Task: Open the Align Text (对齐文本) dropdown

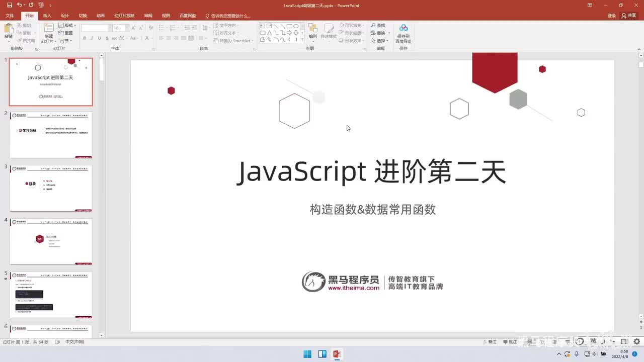Action: coord(226,33)
